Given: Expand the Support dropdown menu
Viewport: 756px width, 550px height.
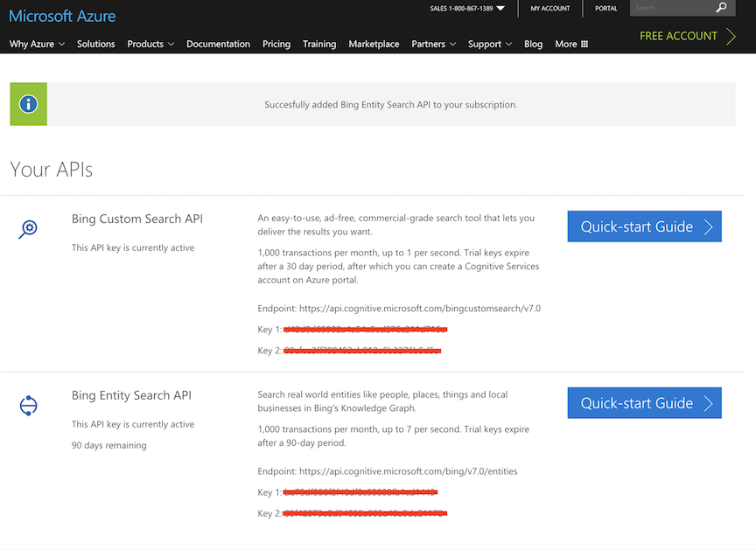Looking at the screenshot, I should (x=490, y=44).
